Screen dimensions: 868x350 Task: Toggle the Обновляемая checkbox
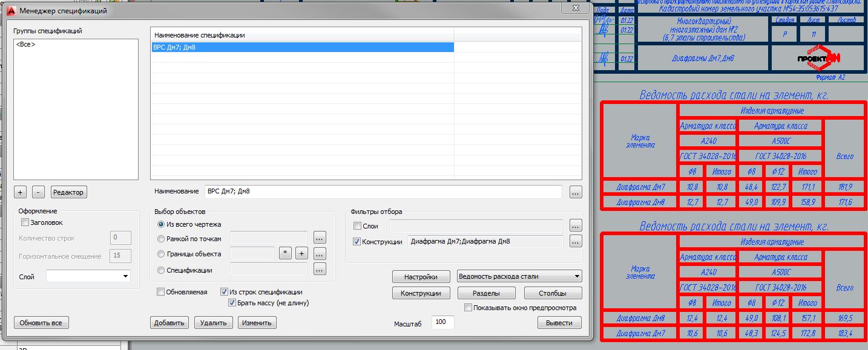coord(161,292)
